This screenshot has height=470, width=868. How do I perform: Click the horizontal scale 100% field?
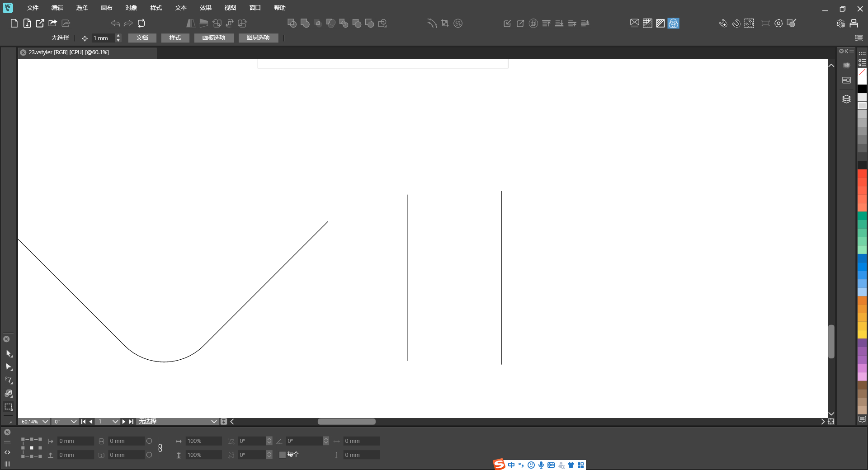coord(203,441)
